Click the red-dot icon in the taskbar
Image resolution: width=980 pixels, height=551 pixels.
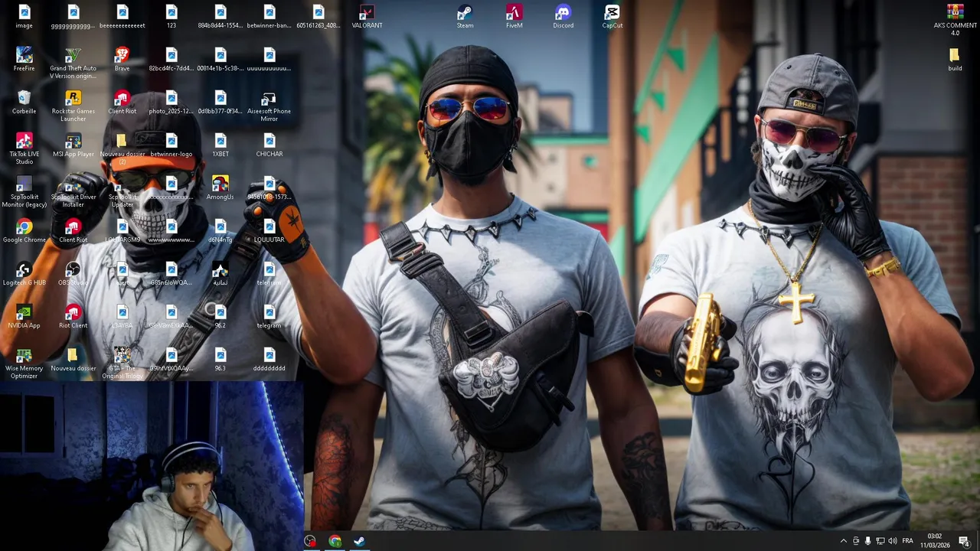pos(310,541)
